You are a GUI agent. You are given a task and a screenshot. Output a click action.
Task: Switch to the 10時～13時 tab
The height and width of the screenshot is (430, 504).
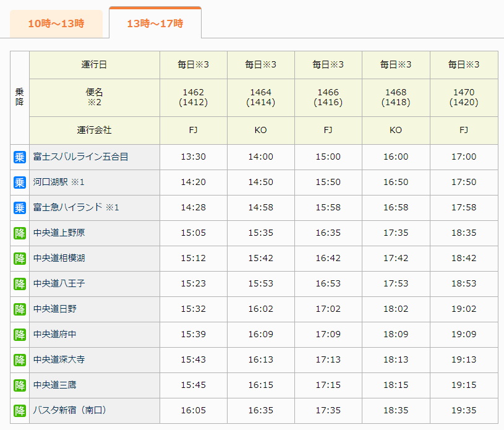click(x=56, y=24)
